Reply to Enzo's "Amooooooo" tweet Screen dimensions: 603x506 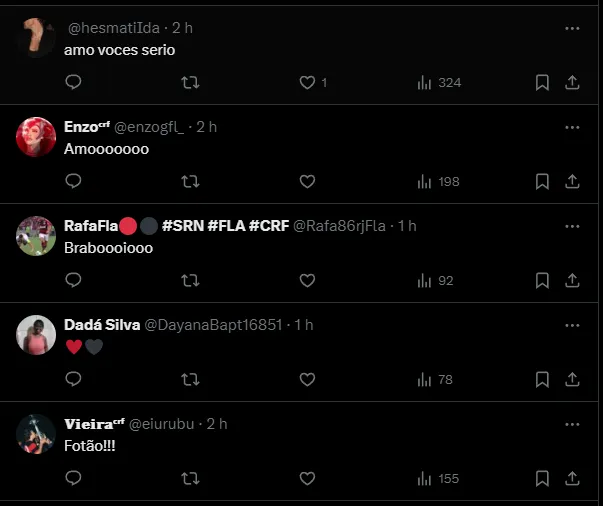(x=72, y=181)
